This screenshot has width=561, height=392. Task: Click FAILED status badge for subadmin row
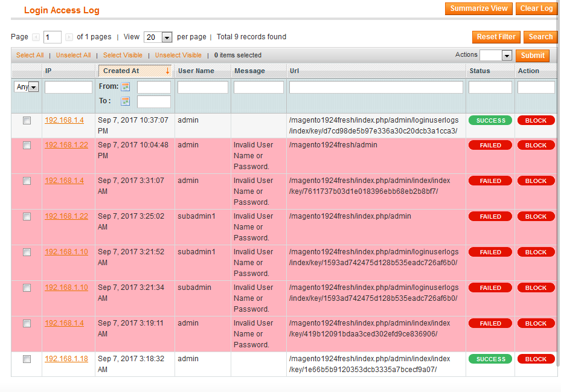click(490, 288)
